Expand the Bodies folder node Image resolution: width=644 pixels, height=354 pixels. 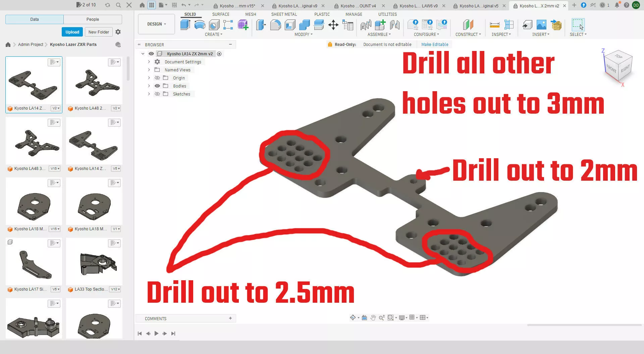coord(149,86)
